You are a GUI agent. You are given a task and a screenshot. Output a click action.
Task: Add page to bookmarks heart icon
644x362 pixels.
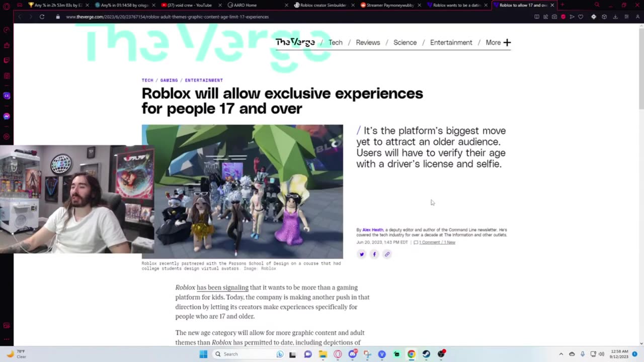pyautogui.click(x=580, y=17)
